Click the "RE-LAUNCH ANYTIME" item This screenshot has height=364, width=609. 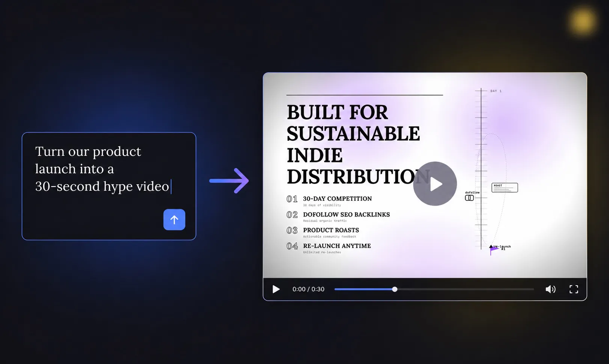tap(337, 246)
